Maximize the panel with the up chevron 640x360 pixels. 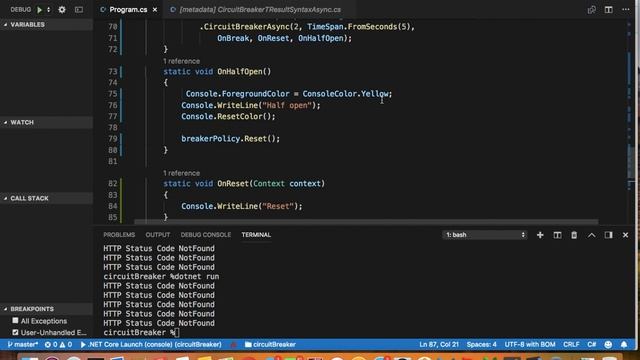(591, 235)
